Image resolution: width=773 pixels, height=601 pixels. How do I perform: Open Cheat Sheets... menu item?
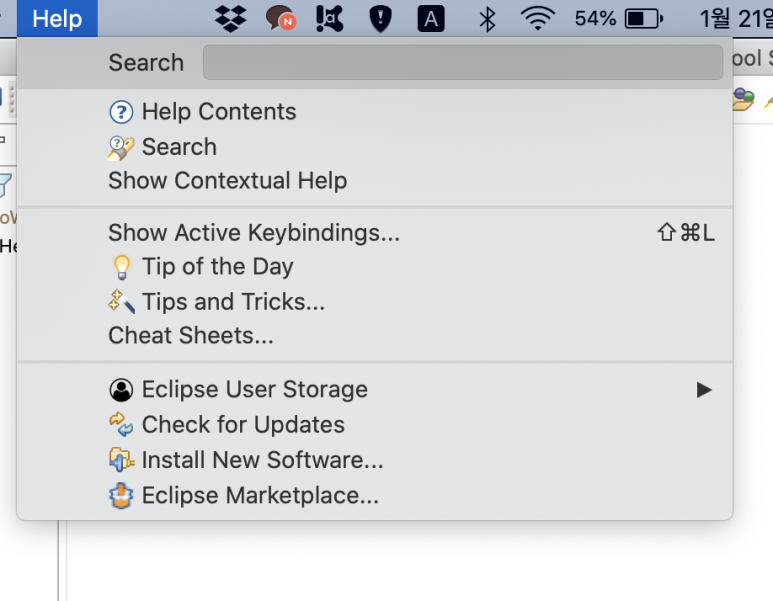(x=375, y=336)
